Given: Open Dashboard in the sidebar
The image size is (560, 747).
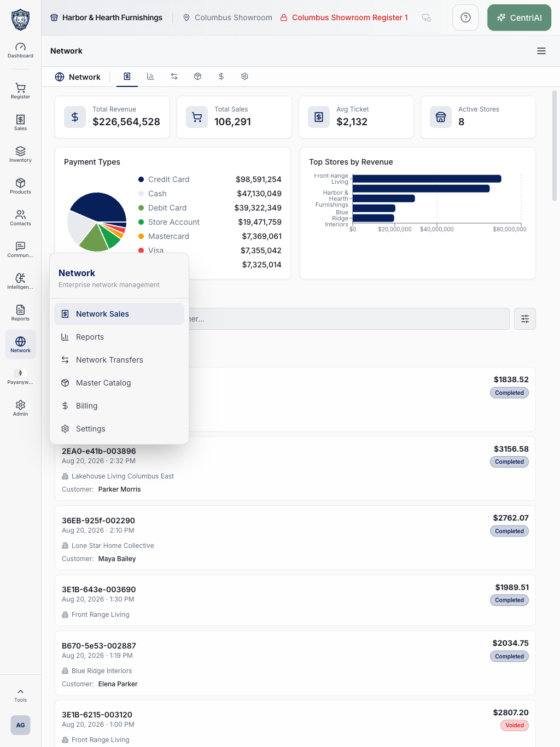Looking at the screenshot, I should click(20, 50).
